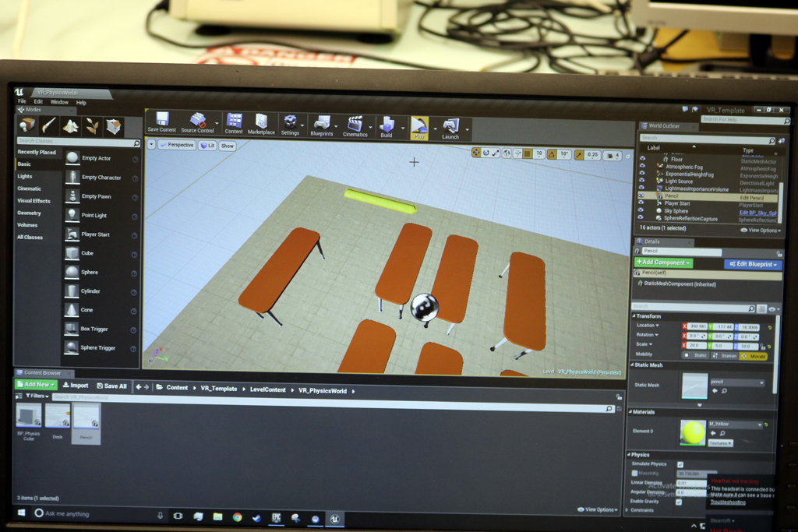Toggle grid snapping in the viewport
798x532 pixels.
pos(528,154)
